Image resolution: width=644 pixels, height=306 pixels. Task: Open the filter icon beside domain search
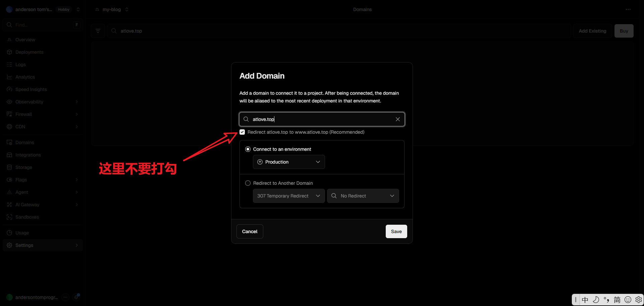click(x=98, y=31)
